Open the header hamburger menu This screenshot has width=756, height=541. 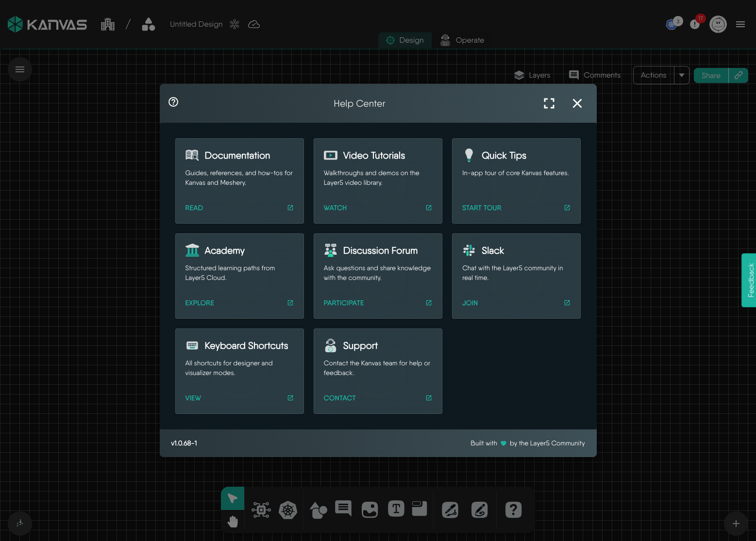pyautogui.click(x=740, y=24)
